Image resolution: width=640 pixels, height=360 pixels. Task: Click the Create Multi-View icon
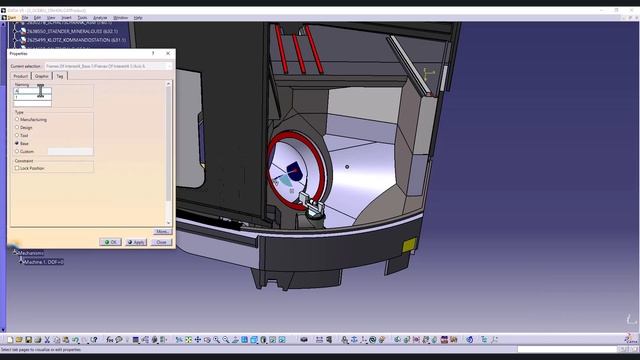click(244, 340)
